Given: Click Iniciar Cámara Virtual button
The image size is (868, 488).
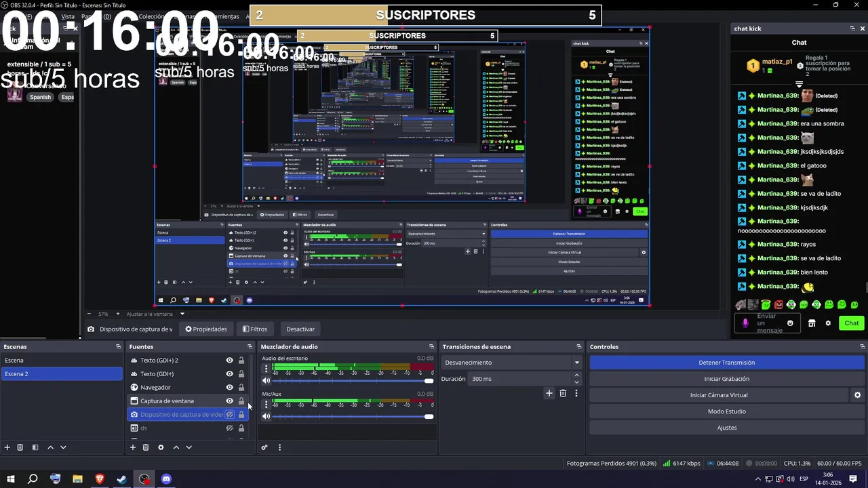Looking at the screenshot, I should pyautogui.click(x=719, y=395).
